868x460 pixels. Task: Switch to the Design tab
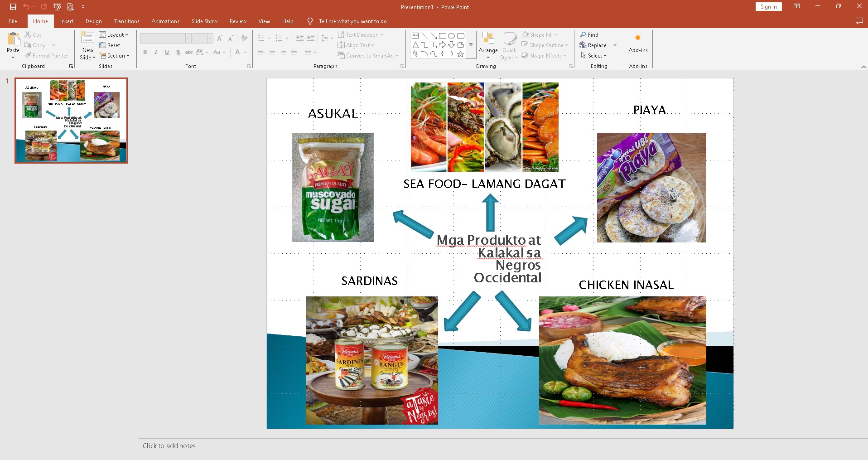click(x=93, y=21)
